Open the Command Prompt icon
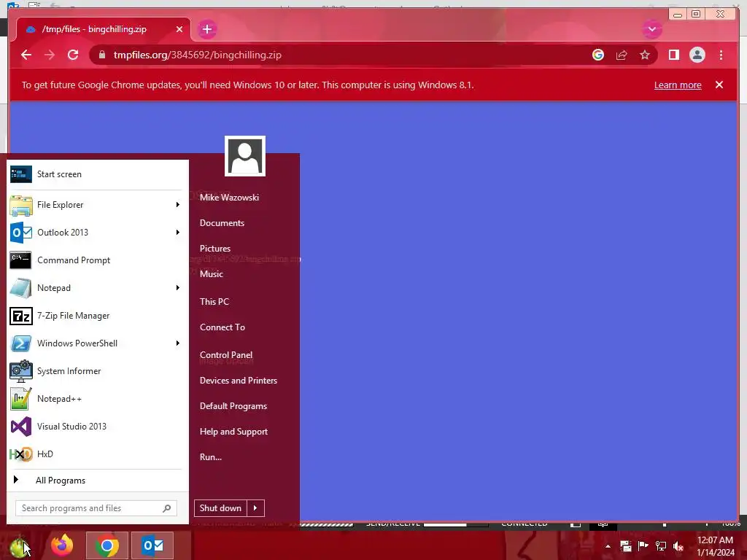The image size is (747, 560). [21, 260]
